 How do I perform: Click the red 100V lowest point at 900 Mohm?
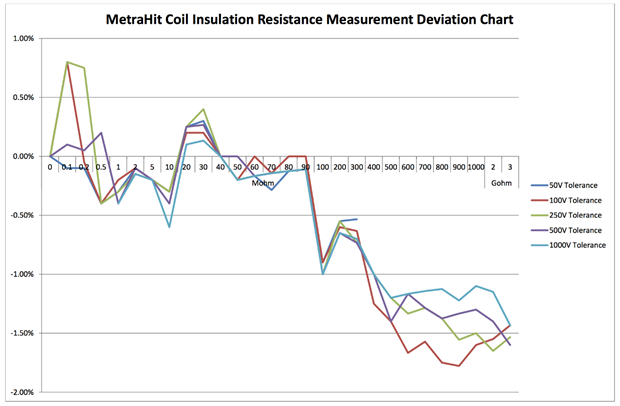(x=459, y=366)
